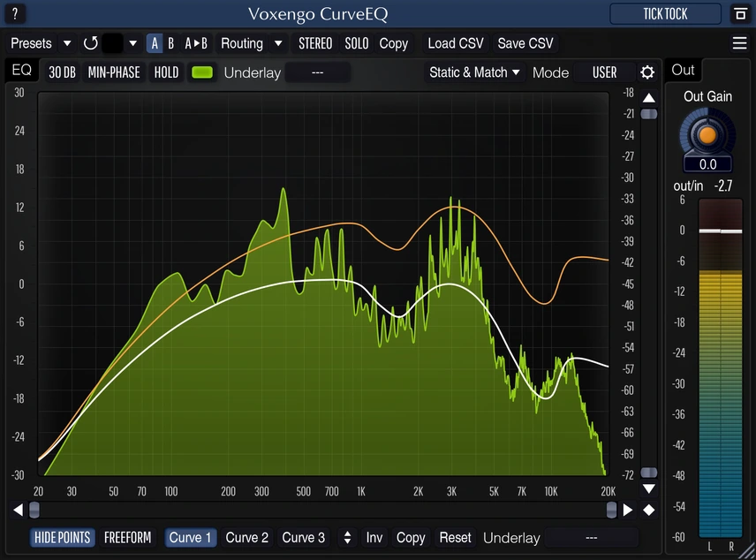The height and width of the screenshot is (560, 756).
Task: Click the spectrum range up triangle
Action: pyautogui.click(x=649, y=98)
